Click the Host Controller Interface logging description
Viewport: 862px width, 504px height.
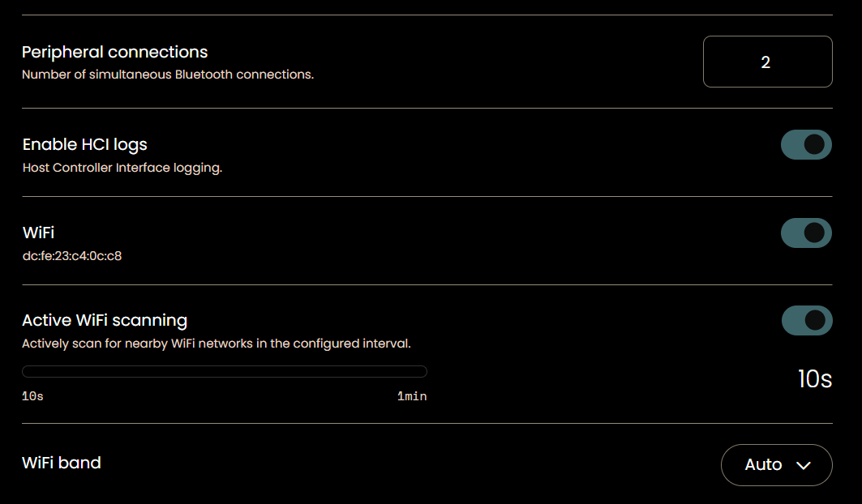(x=122, y=168)
